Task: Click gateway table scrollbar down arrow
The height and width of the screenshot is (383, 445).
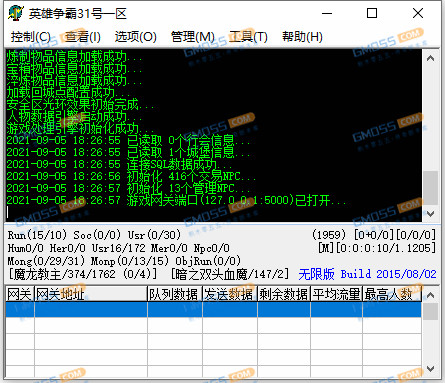Action: (430, 369)
